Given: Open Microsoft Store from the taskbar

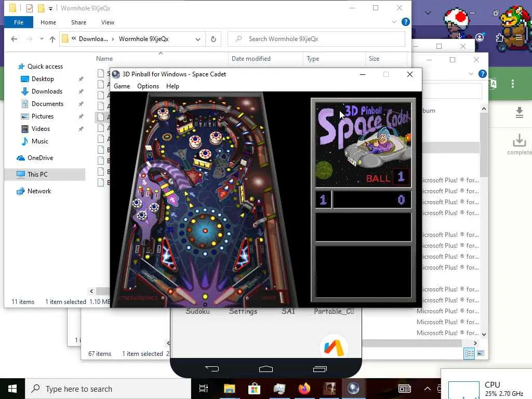Looking at the screenshot, I should coord(254,389).
